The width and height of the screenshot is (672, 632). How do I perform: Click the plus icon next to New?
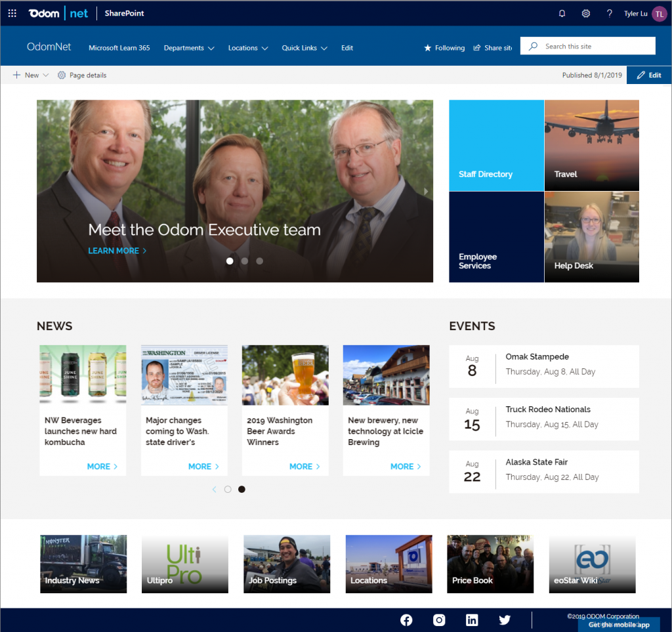coord(16,75)
